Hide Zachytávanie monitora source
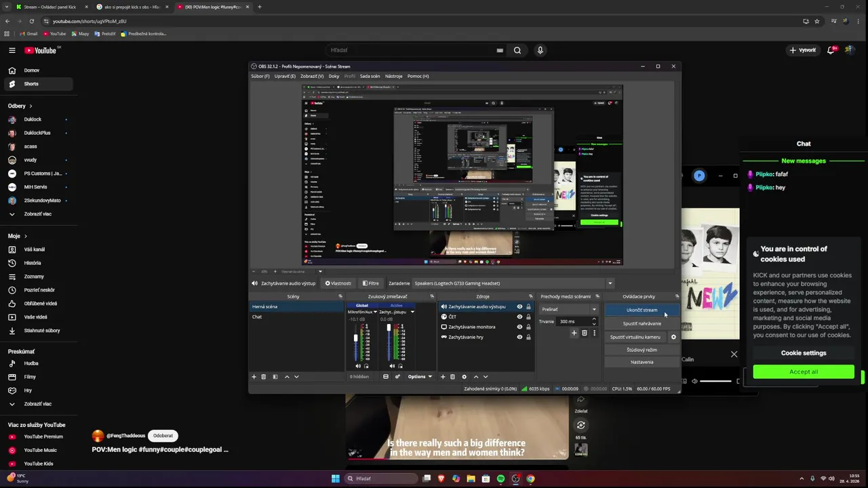The width and height of the screenshot is (868, 488). tap(520, 327)
